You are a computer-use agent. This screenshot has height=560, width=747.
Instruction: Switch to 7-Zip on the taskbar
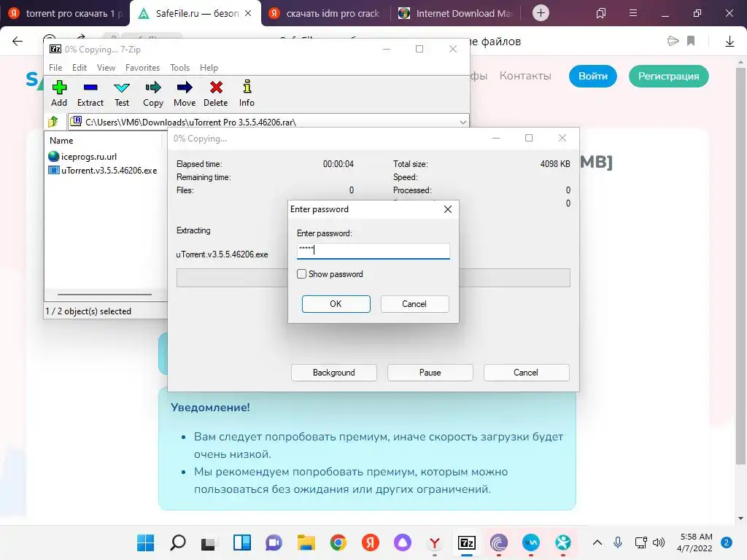click(x=467, y=542)
